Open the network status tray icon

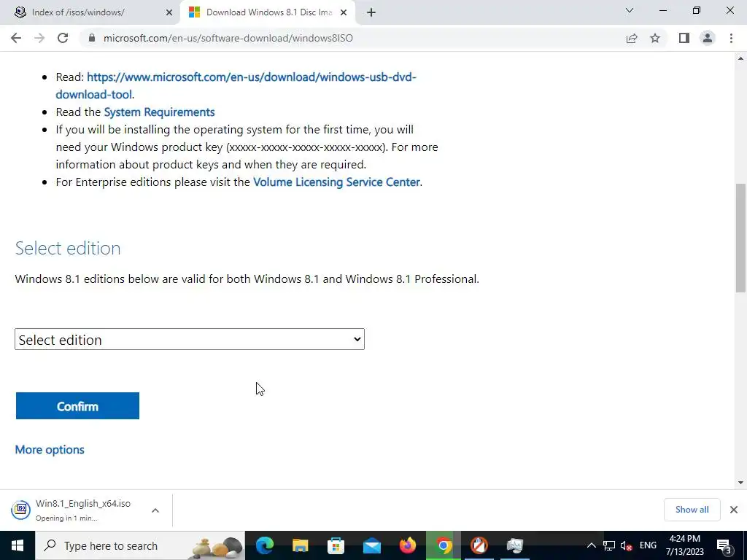point(609,545)
